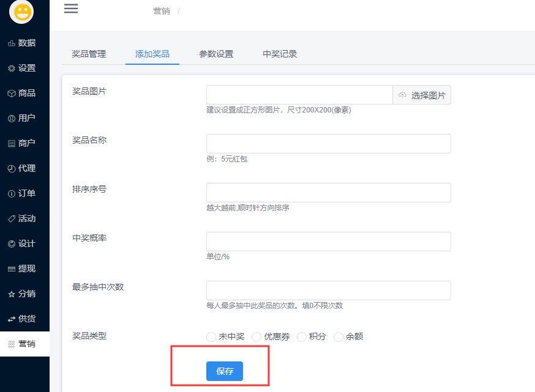Open the 供货 sidebar item

tap(24, 319)
